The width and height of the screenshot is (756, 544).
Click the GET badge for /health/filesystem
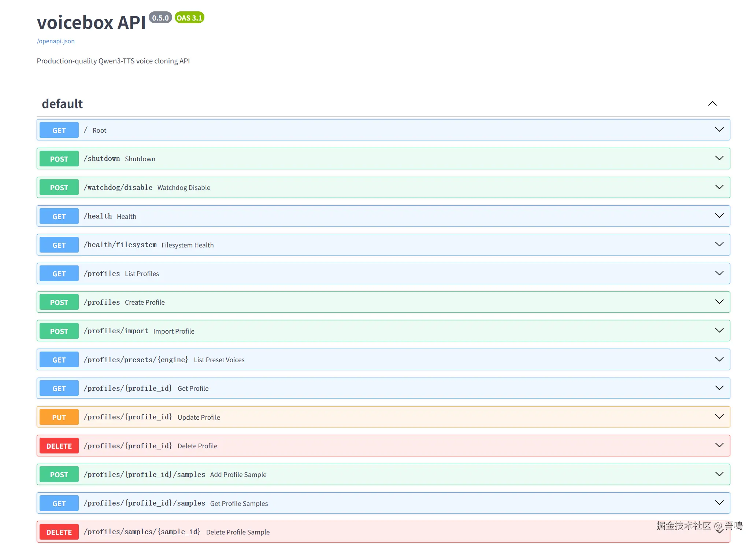tap(59, 245)
